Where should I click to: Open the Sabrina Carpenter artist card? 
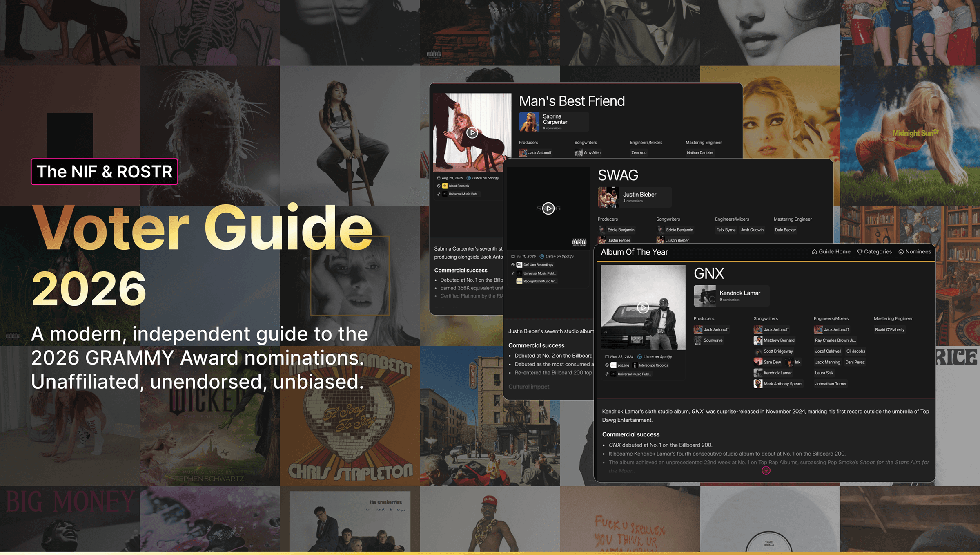tap(553, 121)
